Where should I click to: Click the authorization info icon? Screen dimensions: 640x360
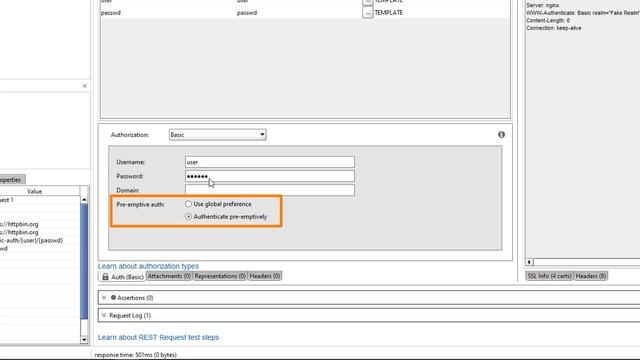[x=501, y=135]
